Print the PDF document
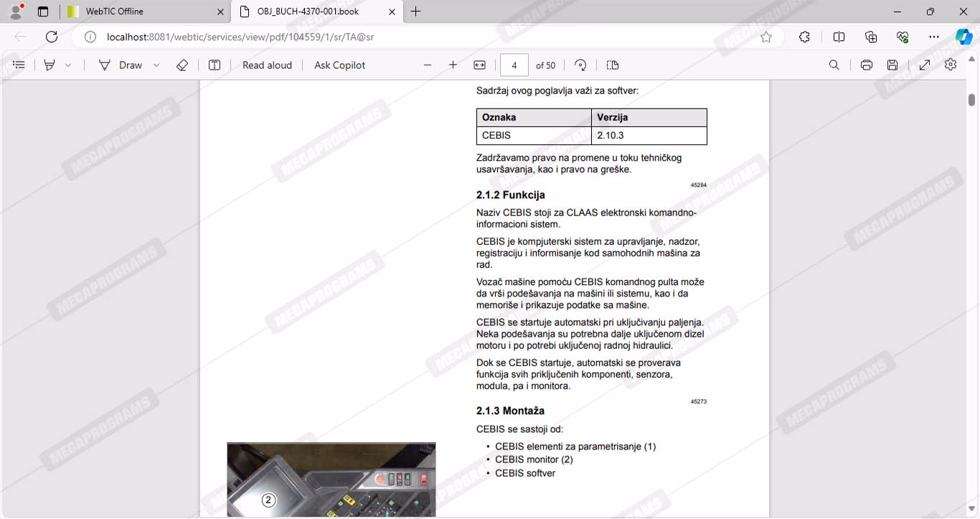This screenshot has width=980, height=519. pyautogui.click(x=866, y=65)
